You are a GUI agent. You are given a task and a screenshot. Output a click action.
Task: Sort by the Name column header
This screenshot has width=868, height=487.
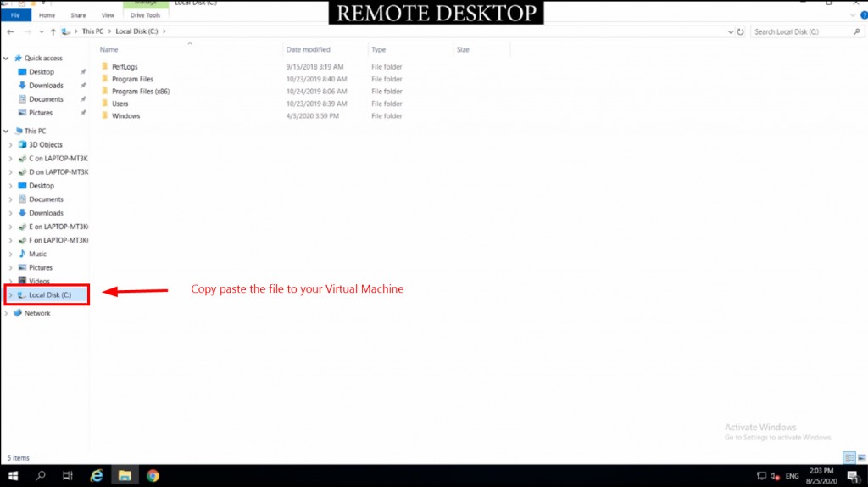point(108,50)
